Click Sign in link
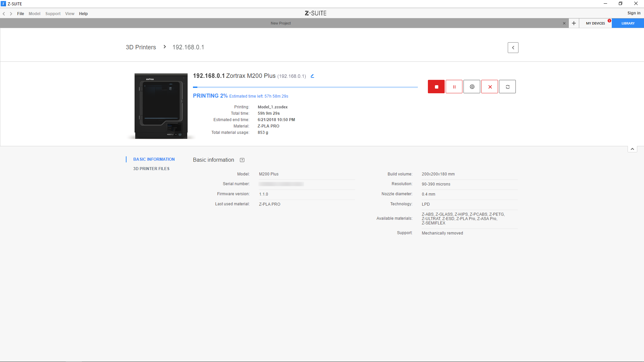This screenshot has height=362, width=644. (634, 13)
